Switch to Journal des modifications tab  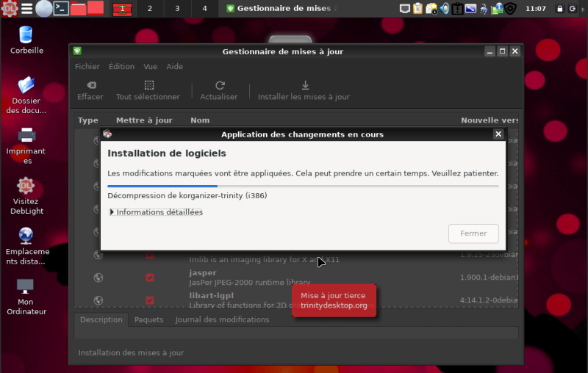(x=222, y=319)
